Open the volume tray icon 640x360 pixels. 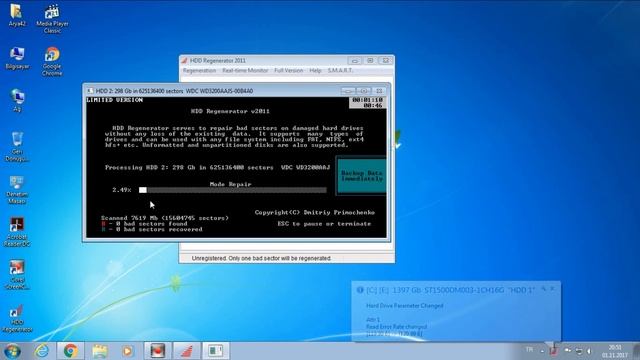click(x=589, y=351)
